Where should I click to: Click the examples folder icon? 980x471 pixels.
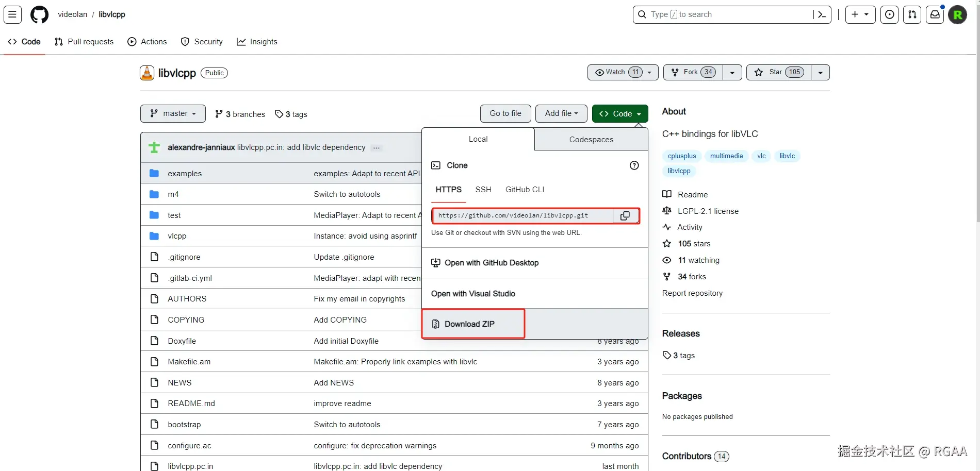(154, 174)
